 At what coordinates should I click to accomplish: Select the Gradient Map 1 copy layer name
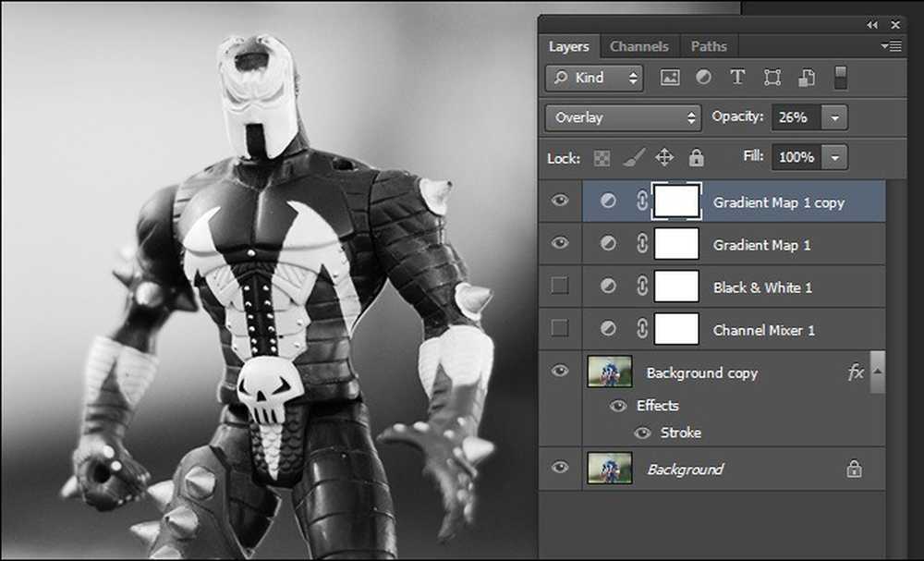click(x=778, y=202)
